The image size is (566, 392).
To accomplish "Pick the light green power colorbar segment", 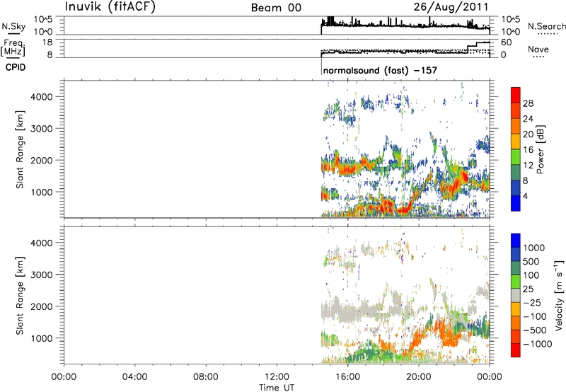I will click(x=516, y=157).
